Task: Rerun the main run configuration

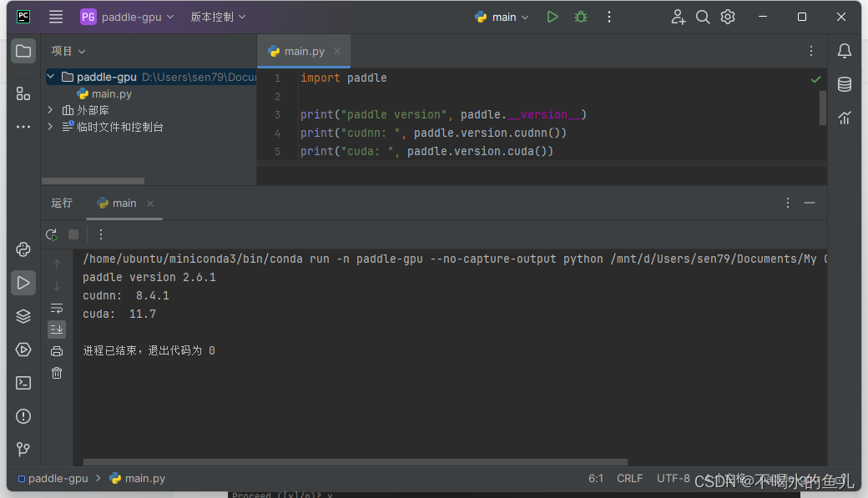Action: [x=51, y=234]
